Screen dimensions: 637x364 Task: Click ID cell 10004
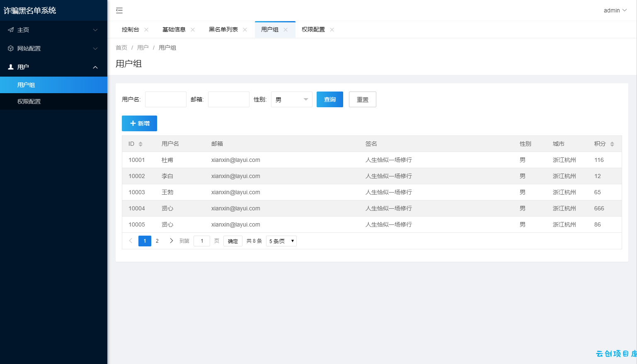point(137,208)
